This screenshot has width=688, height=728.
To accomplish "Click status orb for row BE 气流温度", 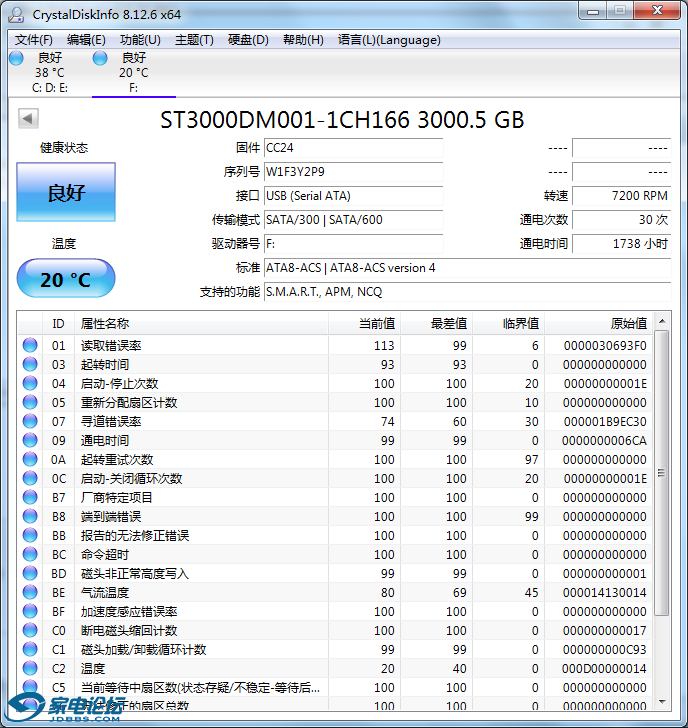I will tap(30, 592).
